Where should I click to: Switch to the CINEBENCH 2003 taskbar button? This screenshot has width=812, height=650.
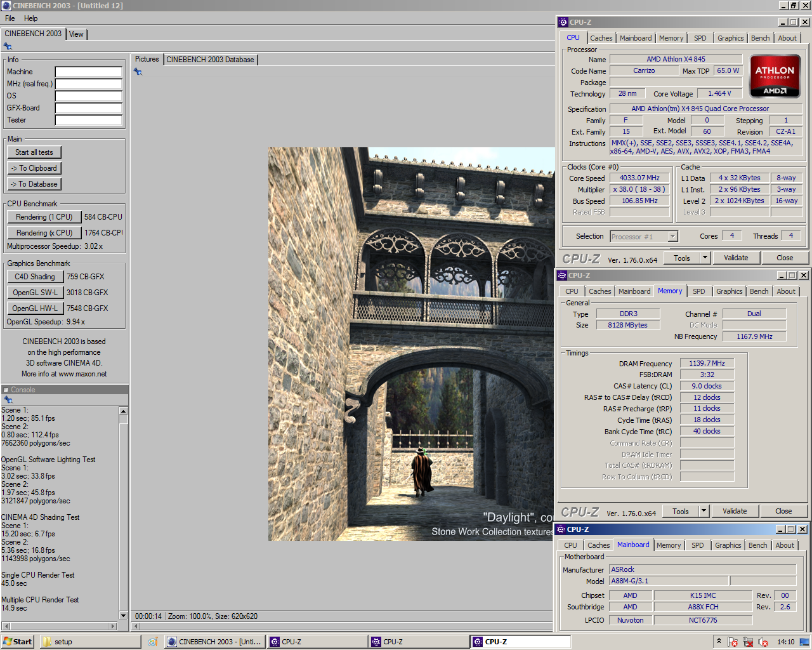pyautogui.click(x=214, y=642)
